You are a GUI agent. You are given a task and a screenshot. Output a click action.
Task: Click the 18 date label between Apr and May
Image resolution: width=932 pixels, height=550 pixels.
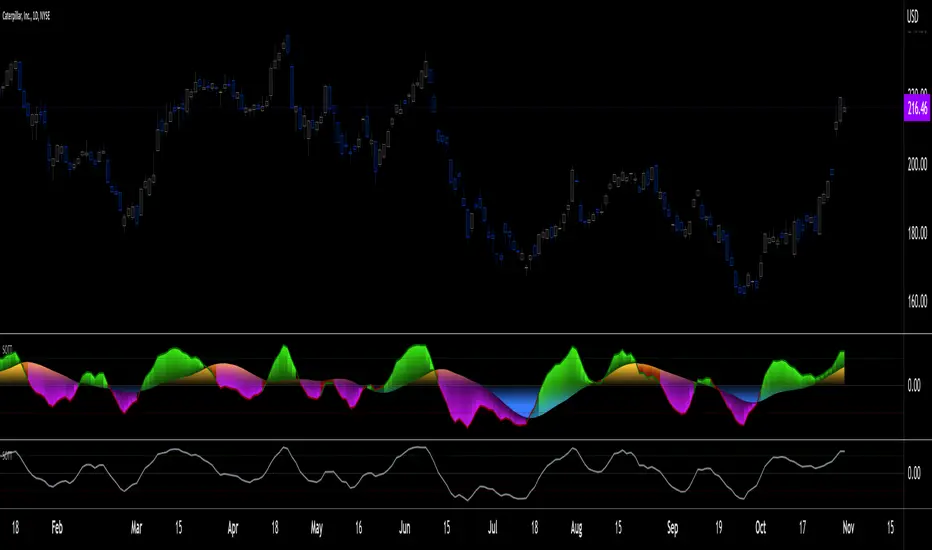coord(275,527)
